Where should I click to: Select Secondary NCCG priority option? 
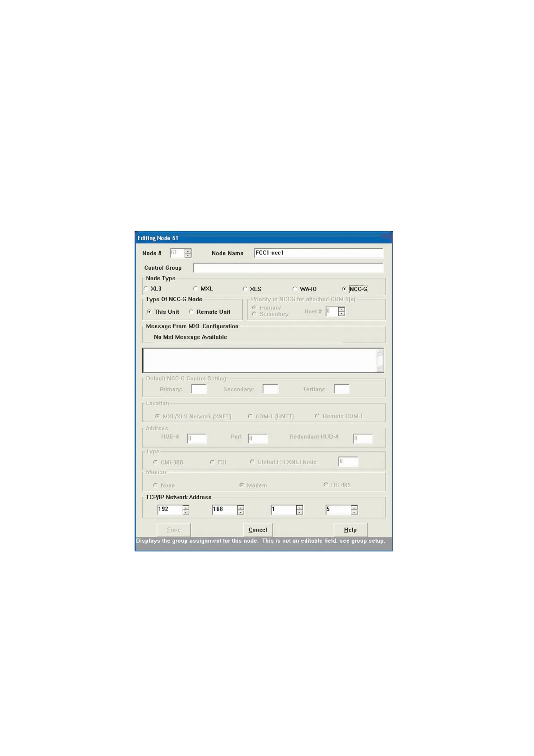[270, 314]
